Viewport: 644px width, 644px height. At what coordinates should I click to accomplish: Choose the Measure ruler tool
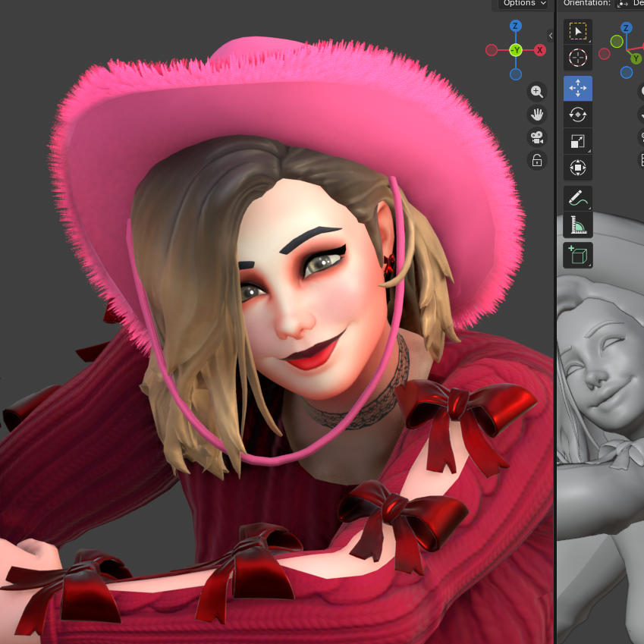click(x=577, y=225)
